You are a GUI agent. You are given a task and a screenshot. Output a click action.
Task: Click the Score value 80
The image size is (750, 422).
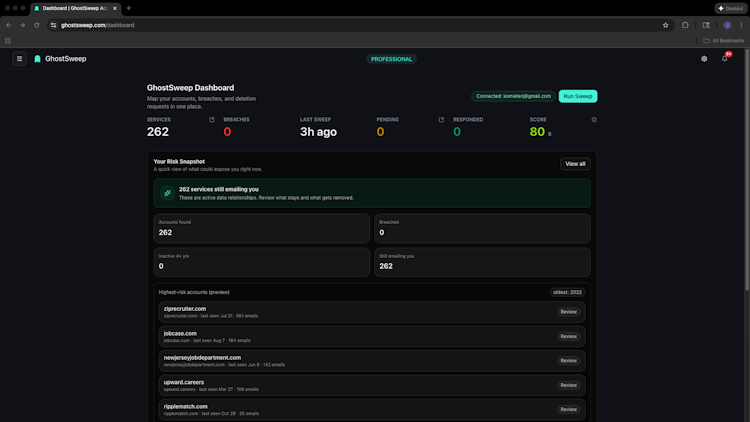point(537,132)
